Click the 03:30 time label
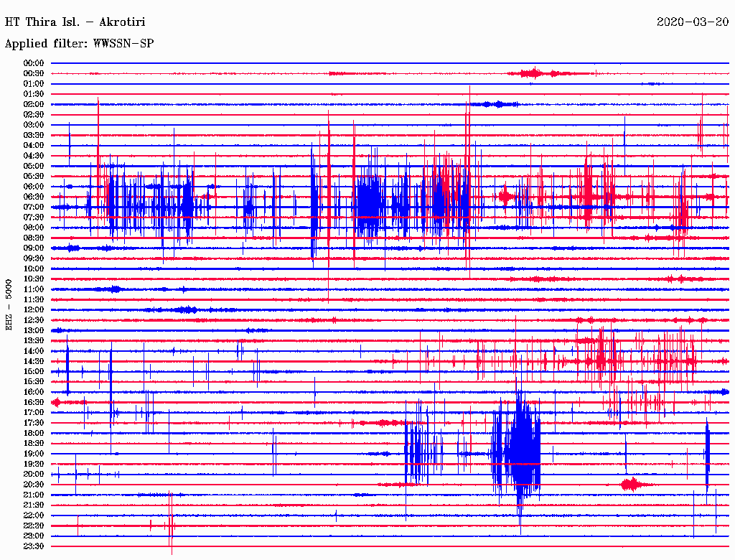Image resolution: width=735 pixels, height=560 pixels. (x=34, y=136)
